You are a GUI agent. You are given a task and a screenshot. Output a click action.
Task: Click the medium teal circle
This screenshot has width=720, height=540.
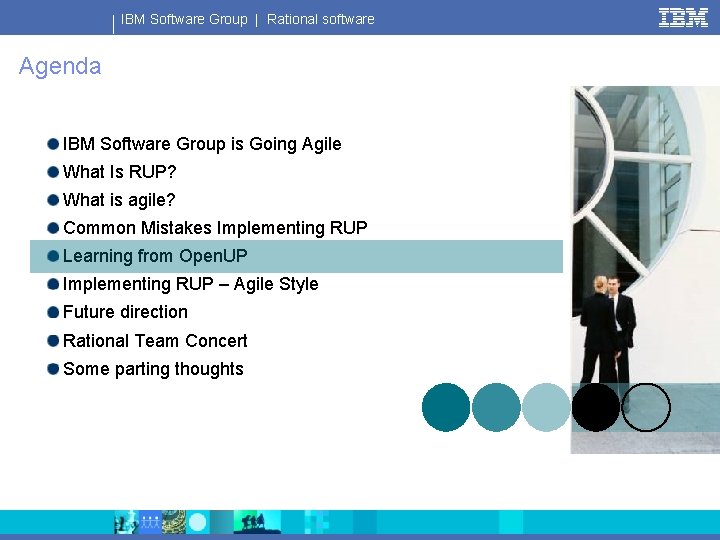(x=496, y=407)
